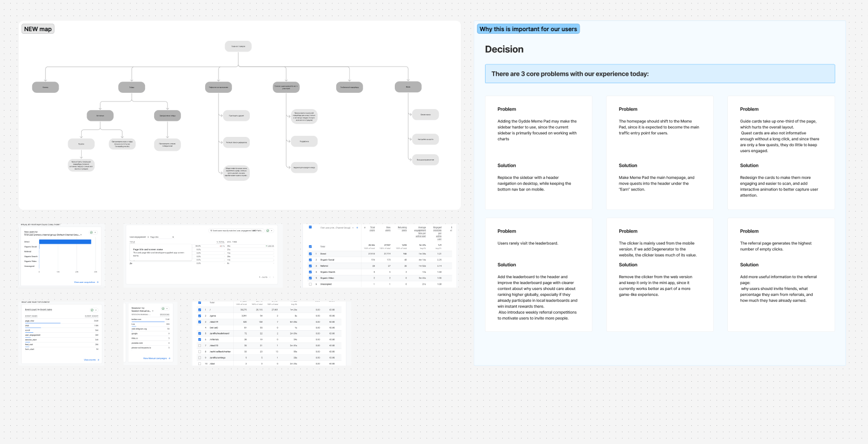The height and width of the screenshot is (444, 868).
Task: Click arrow icon after View Manual campaigns
Action: 170,358
